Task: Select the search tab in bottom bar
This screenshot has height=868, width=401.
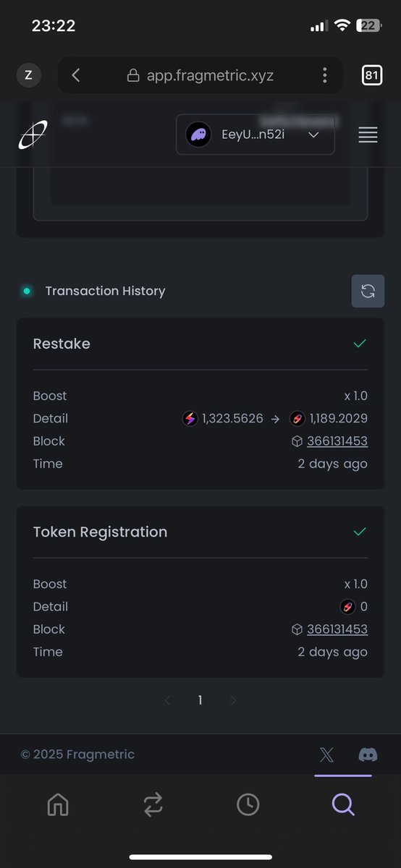Action: click(343, 804)
